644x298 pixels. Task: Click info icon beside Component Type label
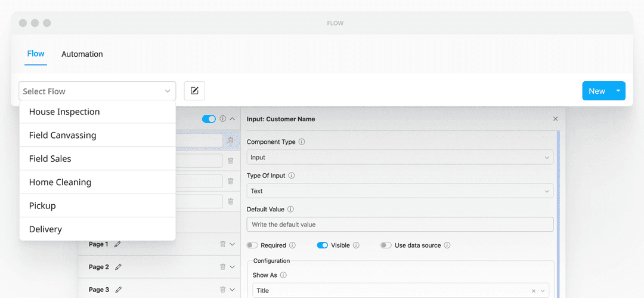[302, 142]
